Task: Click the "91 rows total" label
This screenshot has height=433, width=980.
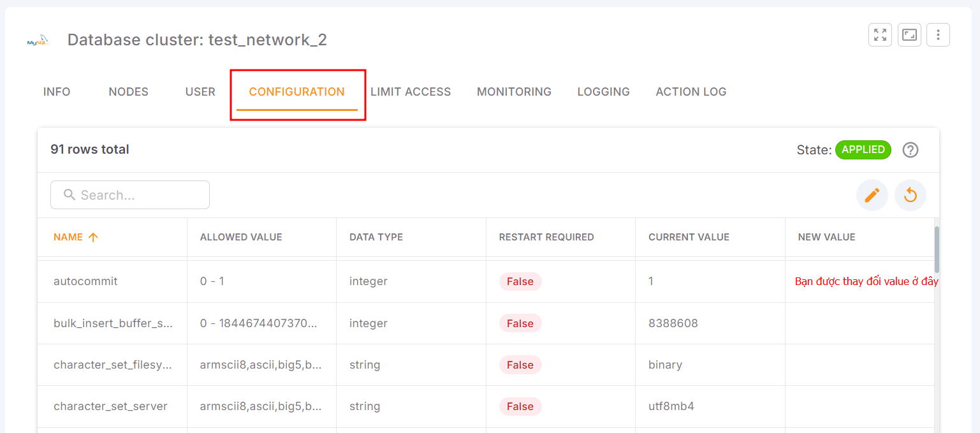Action: [90, 150]
